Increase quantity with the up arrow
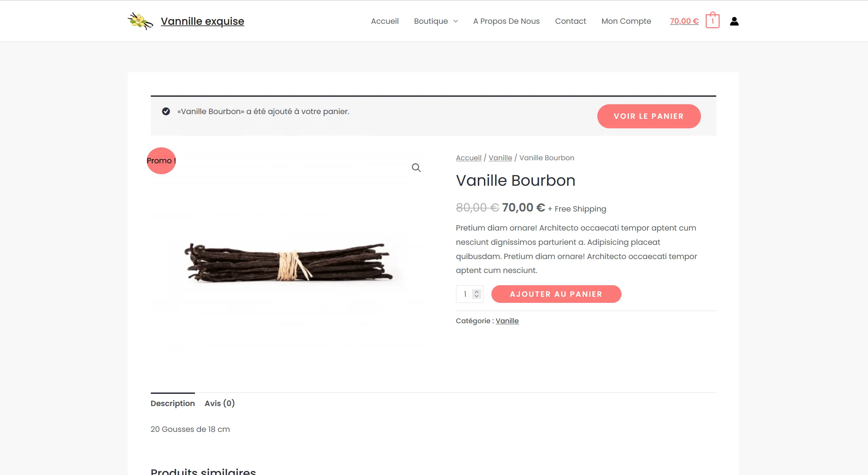 point(476,292)
